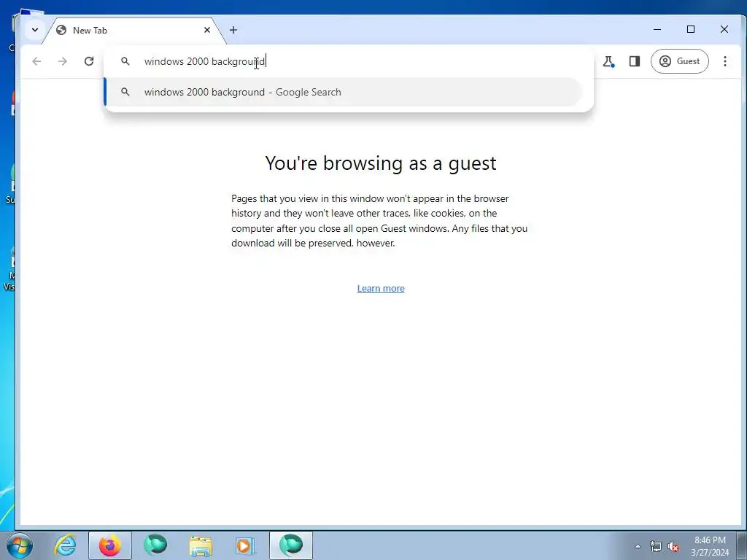This screenshot has width=747, height=560.
Task: Select the New Tab tab
Action: click(133, 30)
